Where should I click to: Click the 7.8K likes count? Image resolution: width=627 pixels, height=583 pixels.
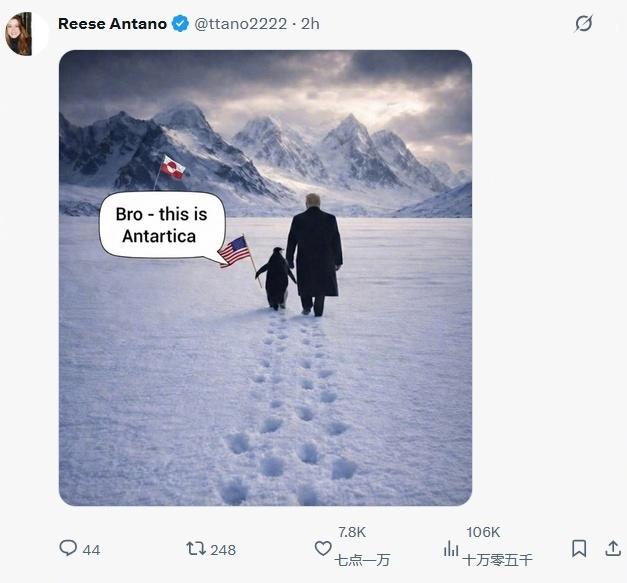pos(352,532)
